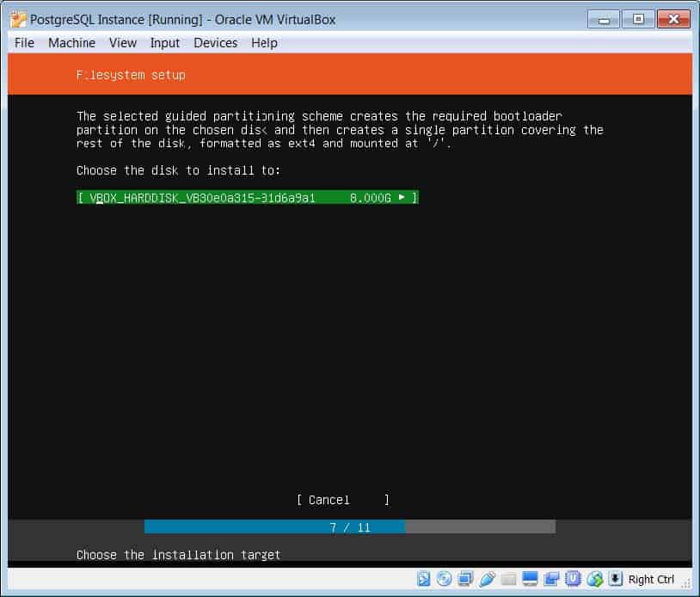Screen dimensions: 700x597
Task: Open the View menu
Action: coord(123,43)
